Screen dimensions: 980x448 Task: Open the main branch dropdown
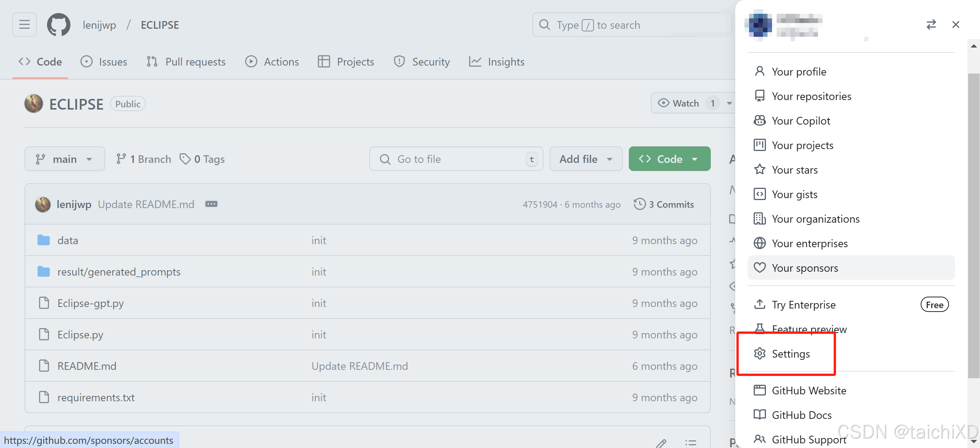(x=64, y=159)
